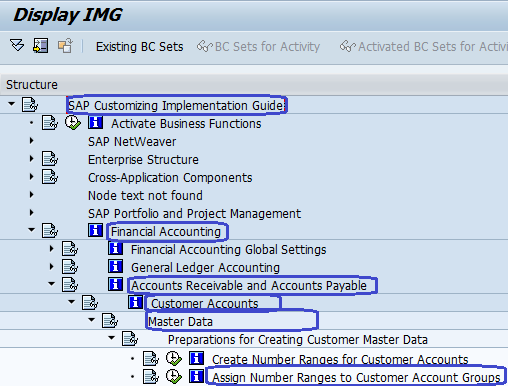Open documentation icon for Create Number Ranges row
Viewport: 508px width, 386px height.
[151, 359]
